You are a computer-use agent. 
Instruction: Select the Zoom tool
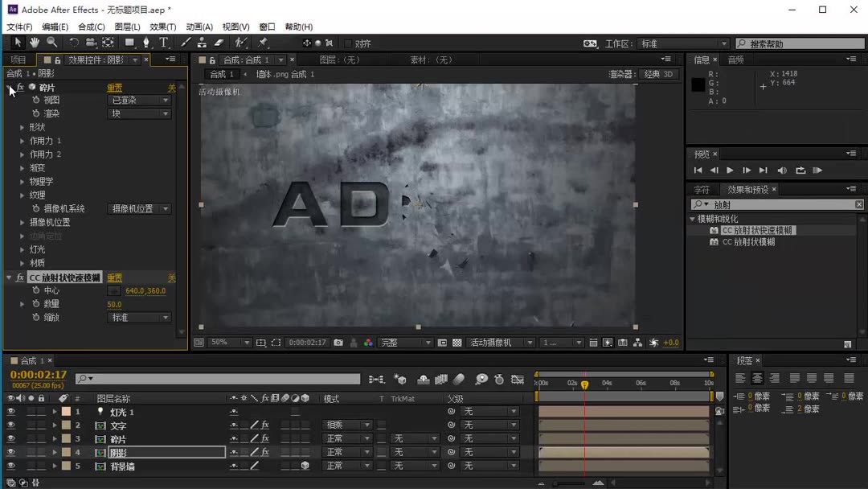point(51,43)
